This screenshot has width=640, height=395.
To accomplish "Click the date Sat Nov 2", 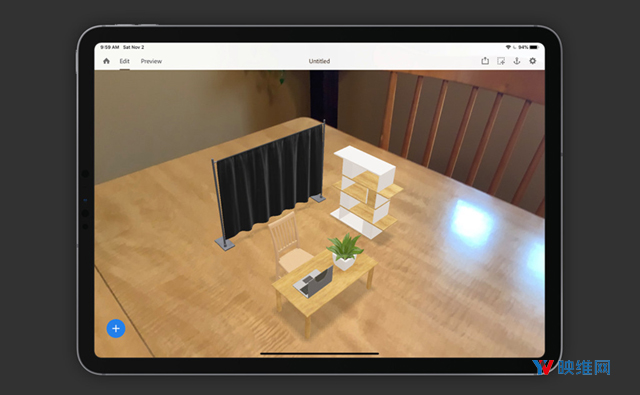I will click(x=133, y=47).
